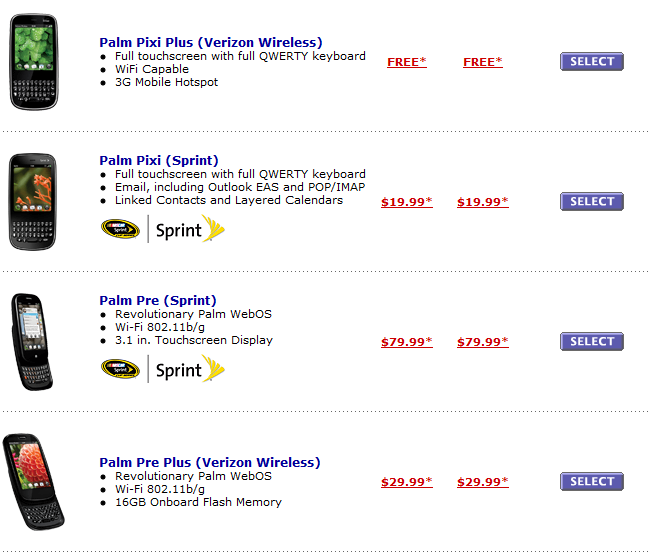Click second $19.99* price for Palm Pixi

click(x=483, y=202)
